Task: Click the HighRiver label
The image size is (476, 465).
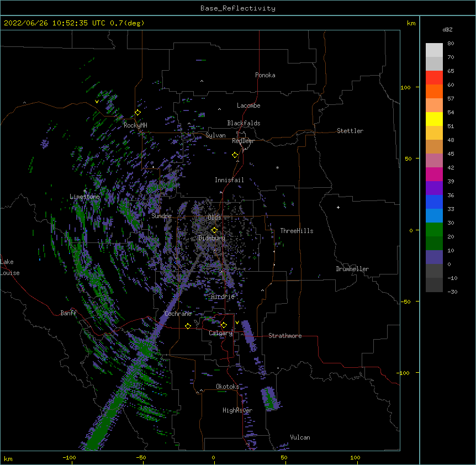Action: point(237,410)
